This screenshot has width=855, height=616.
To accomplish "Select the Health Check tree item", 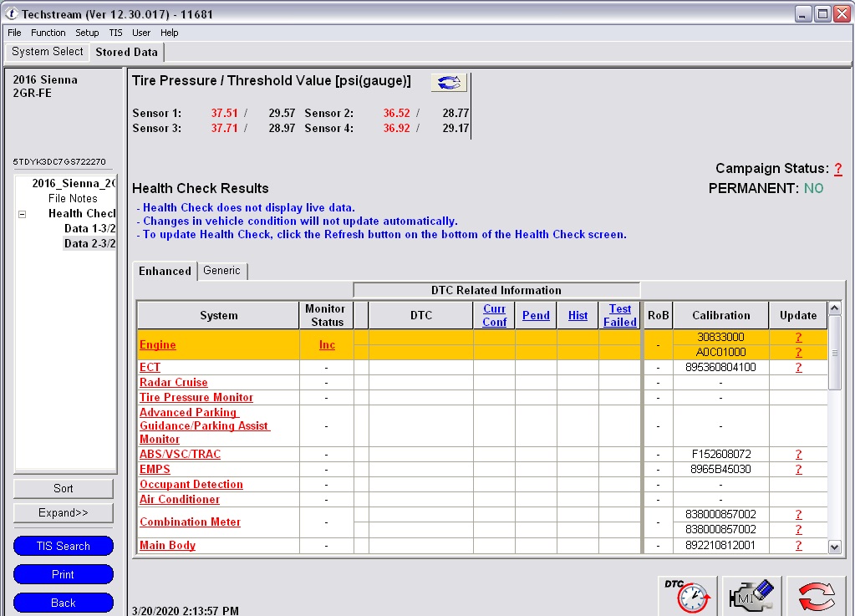I will (x=82, y=214).
